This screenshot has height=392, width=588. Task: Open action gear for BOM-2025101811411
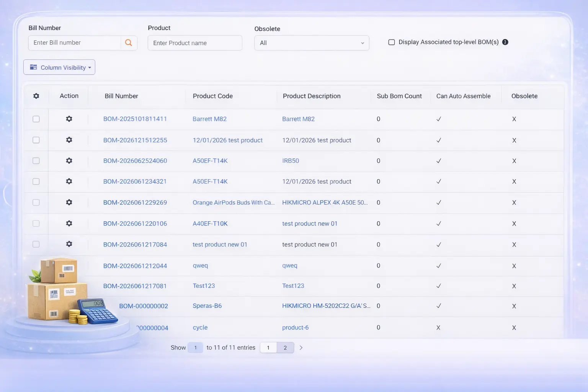[x=69, y=119]
